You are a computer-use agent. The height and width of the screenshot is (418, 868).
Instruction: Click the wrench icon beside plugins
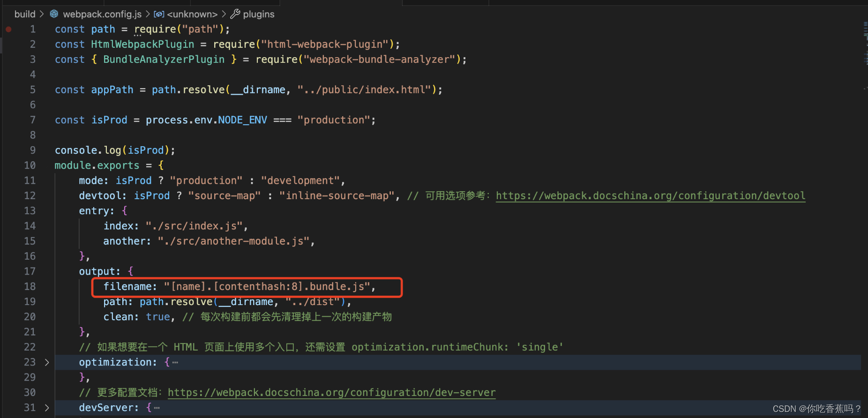tap(235, 14)
